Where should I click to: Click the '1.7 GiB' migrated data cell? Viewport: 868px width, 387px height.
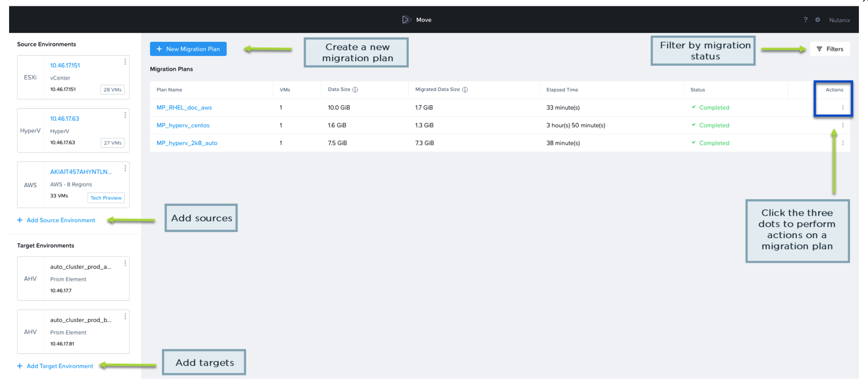coord(424,107)
